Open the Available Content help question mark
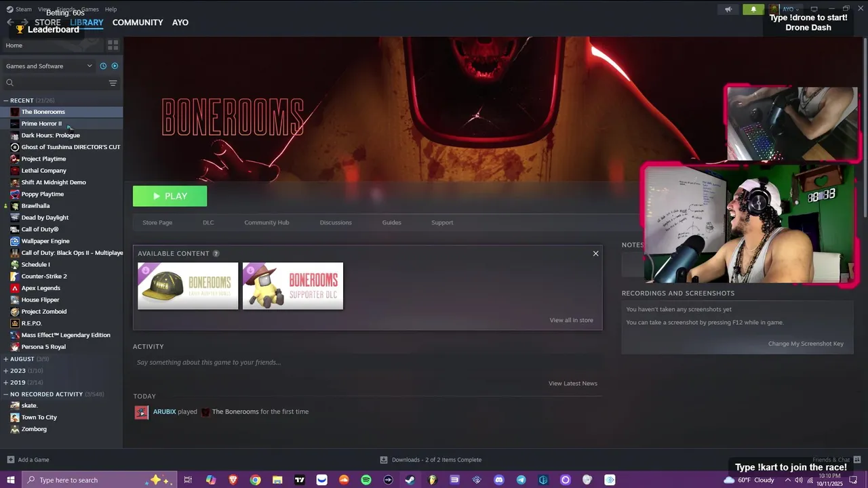The height and width of the screenshot is (488, 868). [x=216, y=253]
